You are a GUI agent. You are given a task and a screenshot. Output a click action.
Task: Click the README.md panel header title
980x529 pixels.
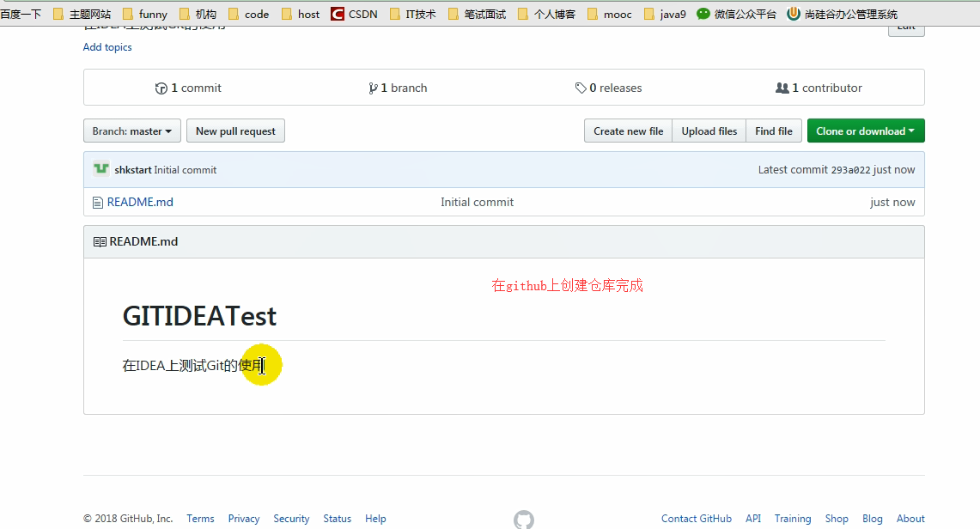[143, 241]
